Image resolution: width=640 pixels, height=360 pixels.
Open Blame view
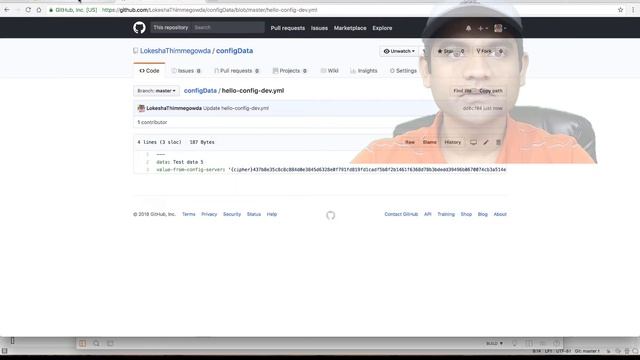[x=429, y=142]
